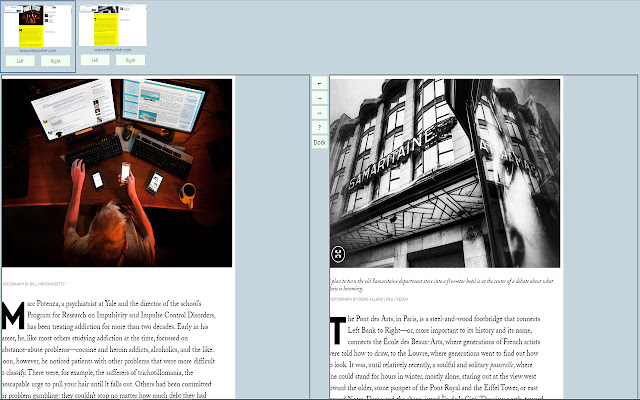Click "Left Bank to Right" line in right article

coord(440,330)
